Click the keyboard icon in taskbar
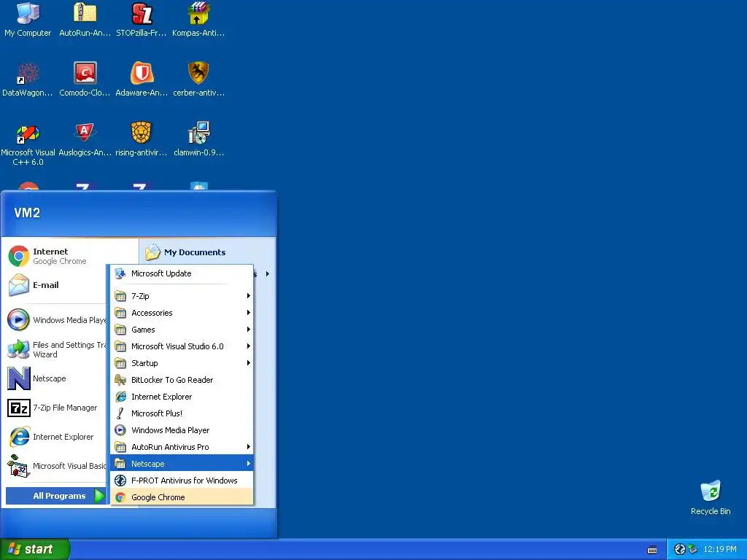The width and height of the screenshot is (747, 560). [652, 550]
